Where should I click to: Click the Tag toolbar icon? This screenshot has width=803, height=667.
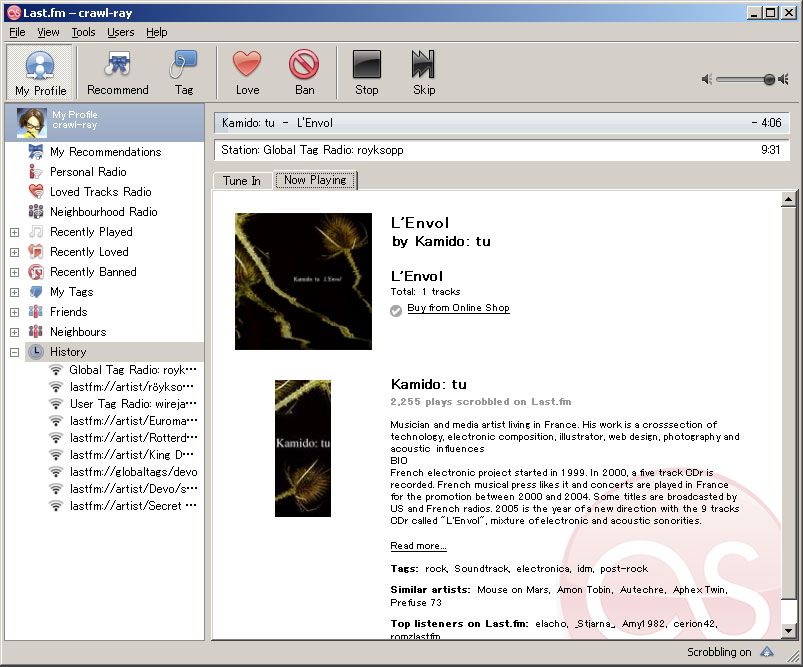(183, 65)
